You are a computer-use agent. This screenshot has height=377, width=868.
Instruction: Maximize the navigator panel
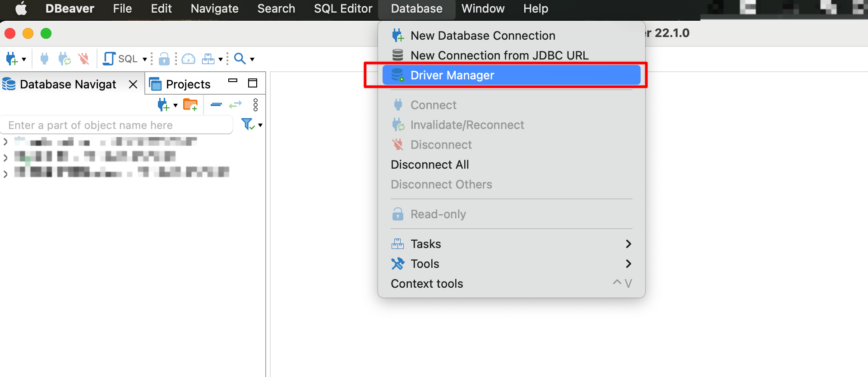pos(253,83)
